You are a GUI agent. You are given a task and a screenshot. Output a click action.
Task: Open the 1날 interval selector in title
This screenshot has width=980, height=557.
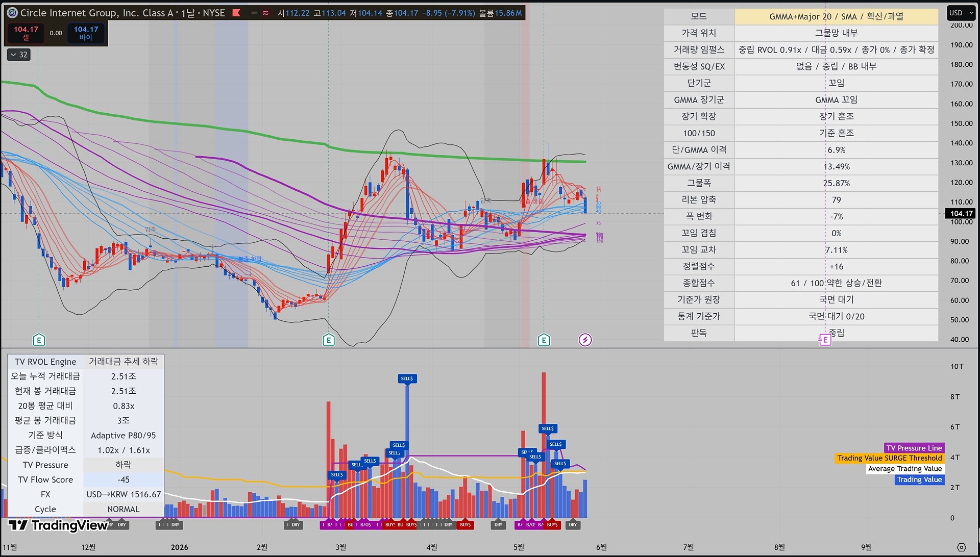tap(188, 13)
